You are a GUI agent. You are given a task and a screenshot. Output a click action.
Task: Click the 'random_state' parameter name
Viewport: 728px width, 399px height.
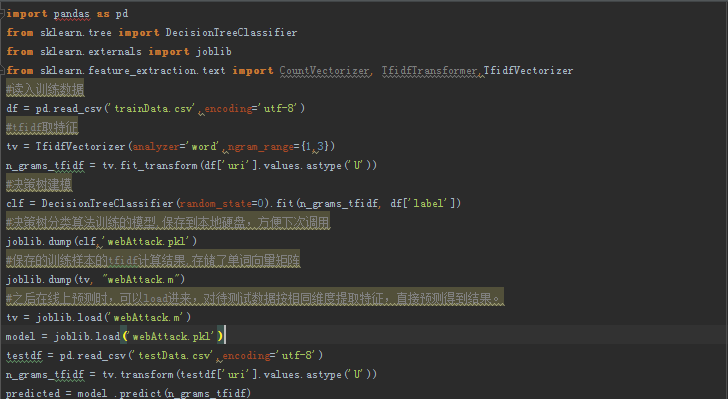(215, 203)
